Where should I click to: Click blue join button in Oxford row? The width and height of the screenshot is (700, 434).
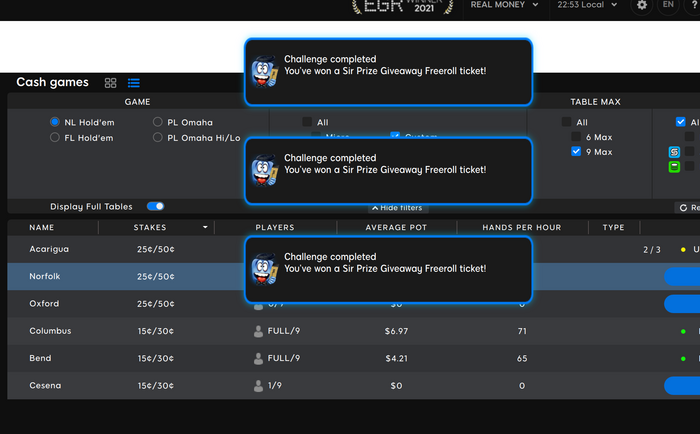pos(682,304)
